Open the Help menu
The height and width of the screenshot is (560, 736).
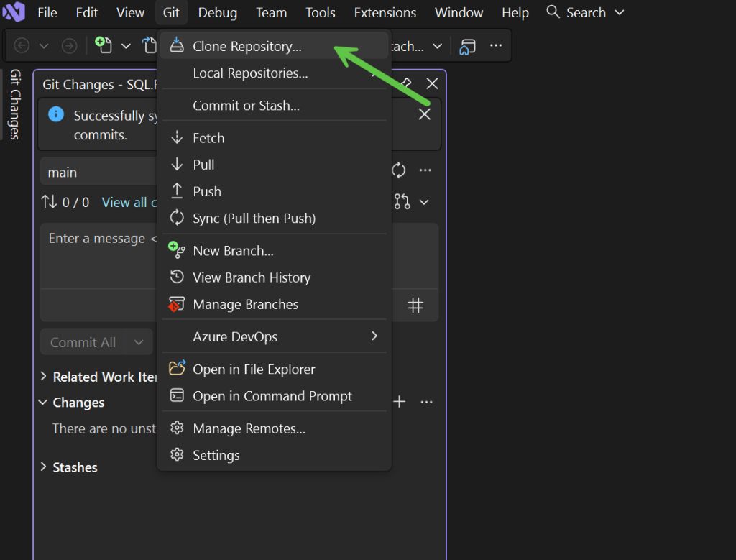515,13
